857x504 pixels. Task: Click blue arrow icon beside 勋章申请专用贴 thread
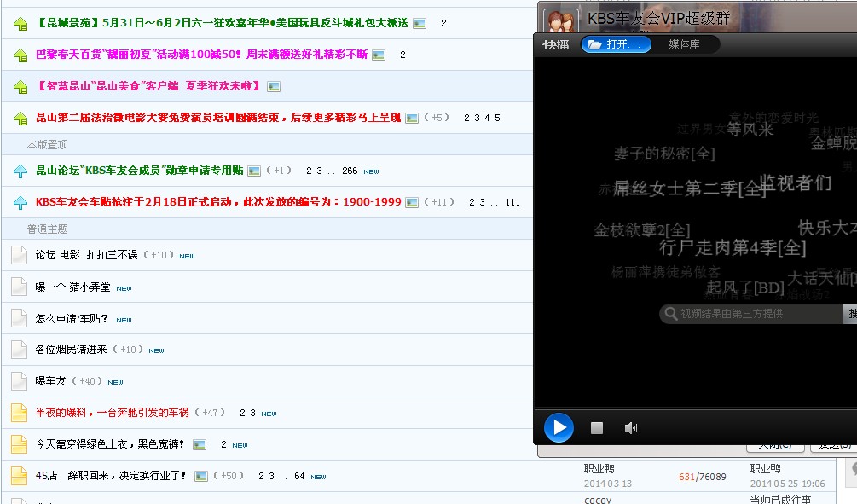click(20, 171)
